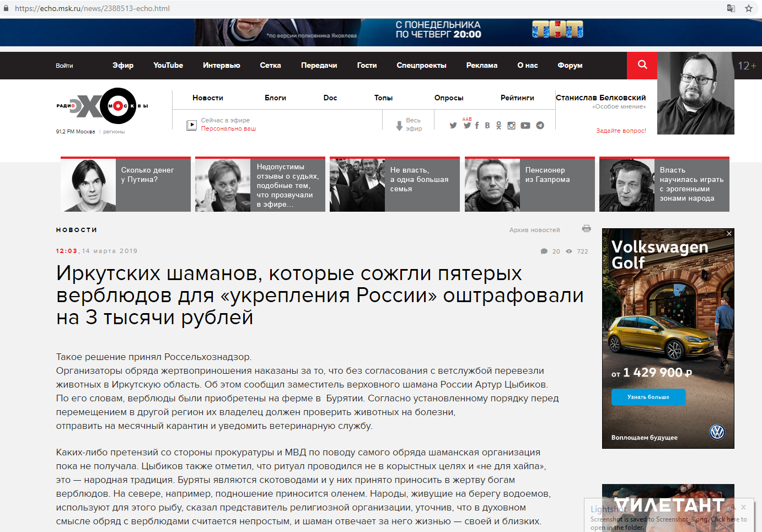
Task: Switch to the Блоги section tab
Action: 275,98
